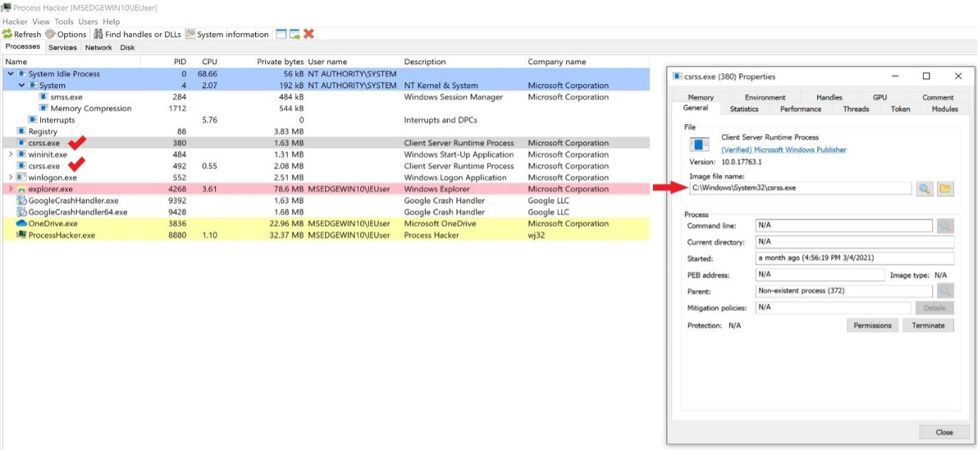Screen dimensions: 980x452
Task: Sort by the CPU column header
Action: tap(204, 62)
